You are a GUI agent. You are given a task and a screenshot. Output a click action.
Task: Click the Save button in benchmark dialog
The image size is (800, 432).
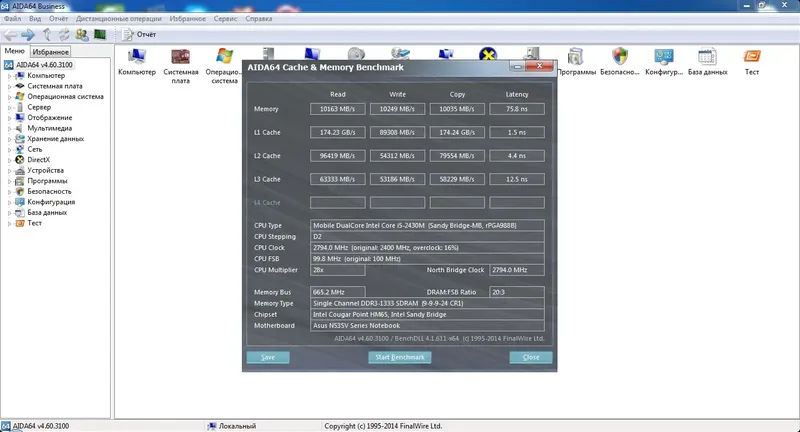click(x=268, y=358)
